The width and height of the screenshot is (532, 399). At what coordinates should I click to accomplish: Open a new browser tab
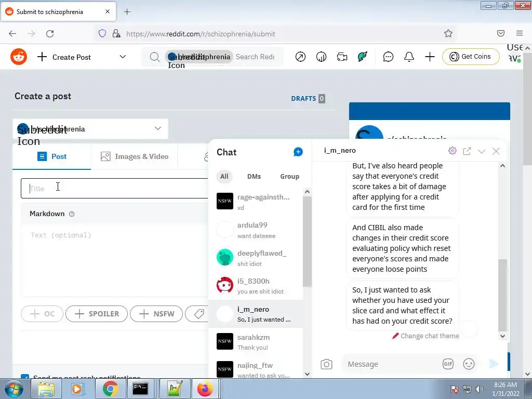pos(127,12)
